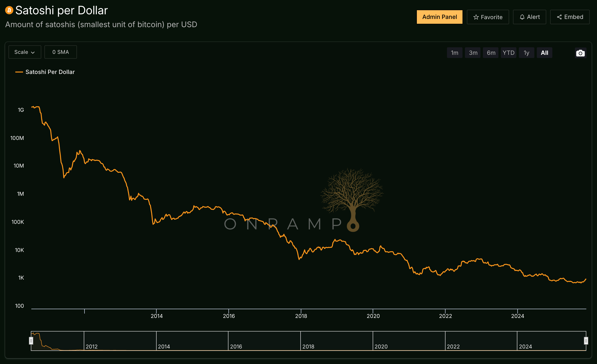This screenshot has width=597, height=364.
Task: Click the share icon in the Embed button
Action: point(559,17)
